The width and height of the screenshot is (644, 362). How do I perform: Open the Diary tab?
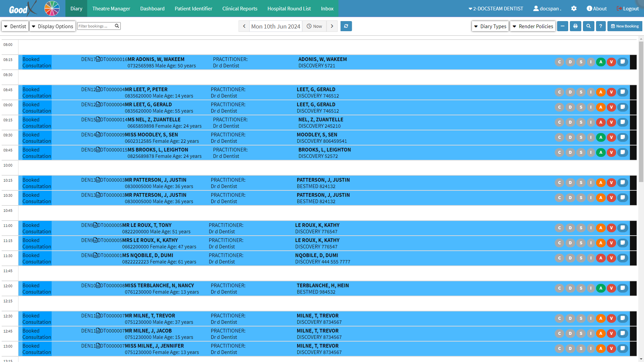(x=76, y=8)
